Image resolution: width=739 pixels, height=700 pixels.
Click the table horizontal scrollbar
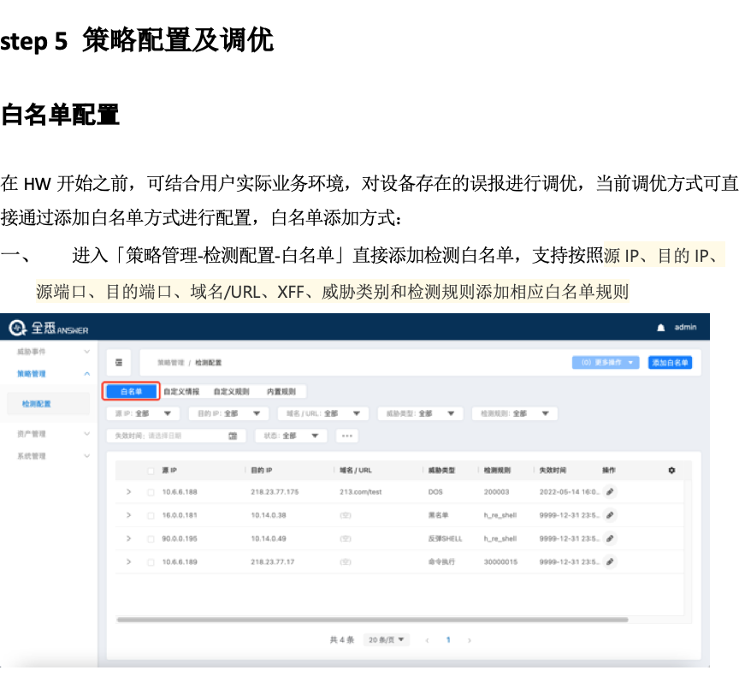tap(372, 620)
